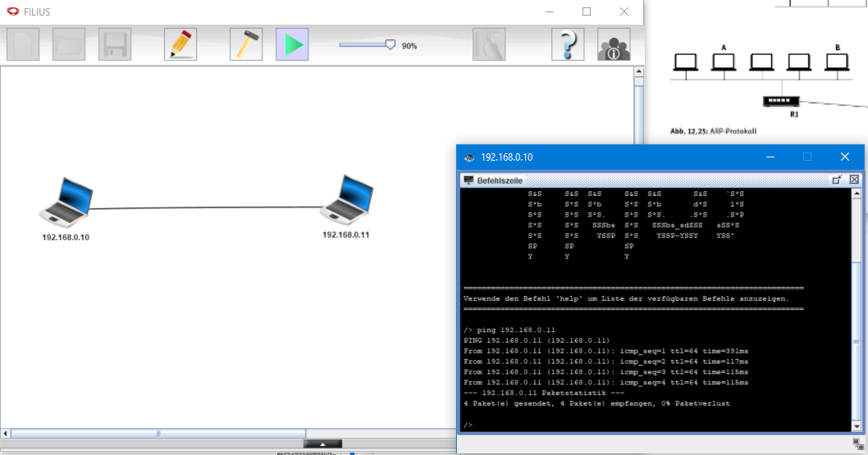The image size is (868, 455).
Task: Click canvas vertical scrollbar up arrow
Action: (x=639, y=72)
